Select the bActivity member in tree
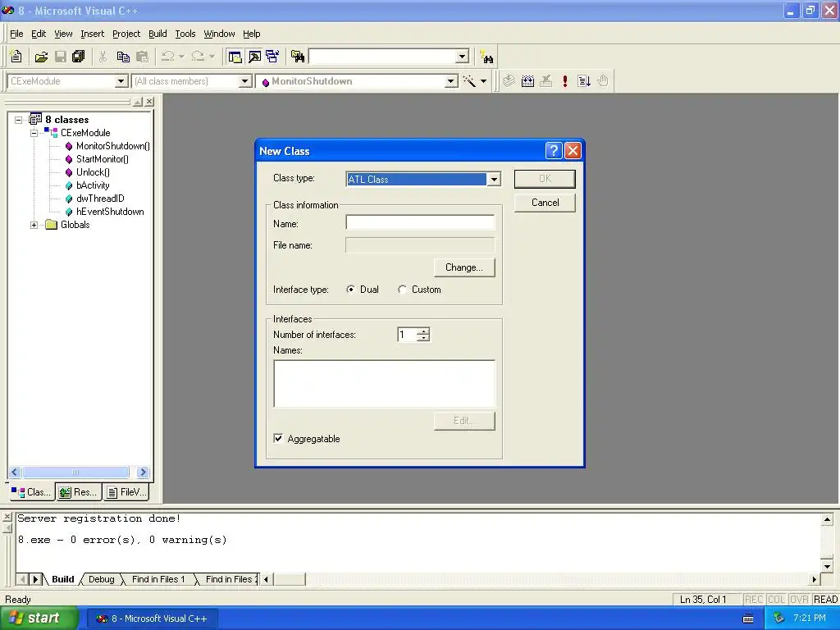 click(93, 185)
